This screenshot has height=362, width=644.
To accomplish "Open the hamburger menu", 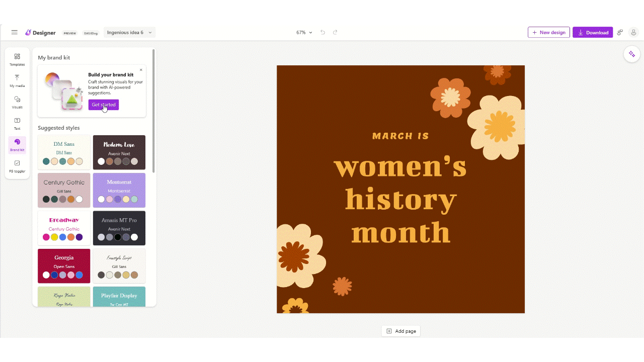I will (x=15, y=32).
